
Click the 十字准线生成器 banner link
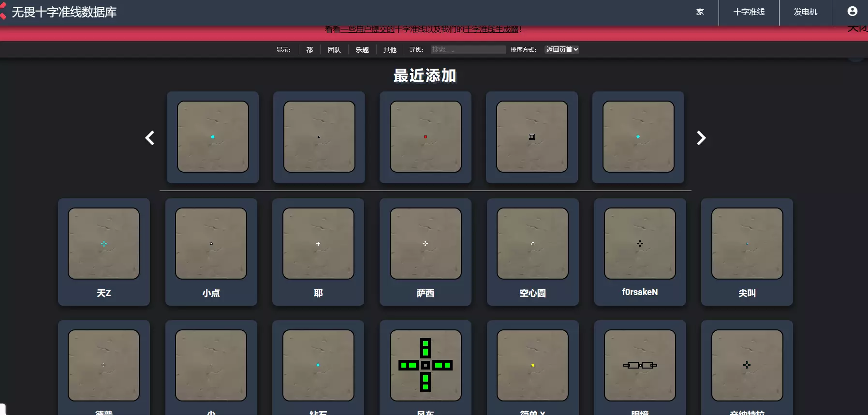(x=491, y=30)
